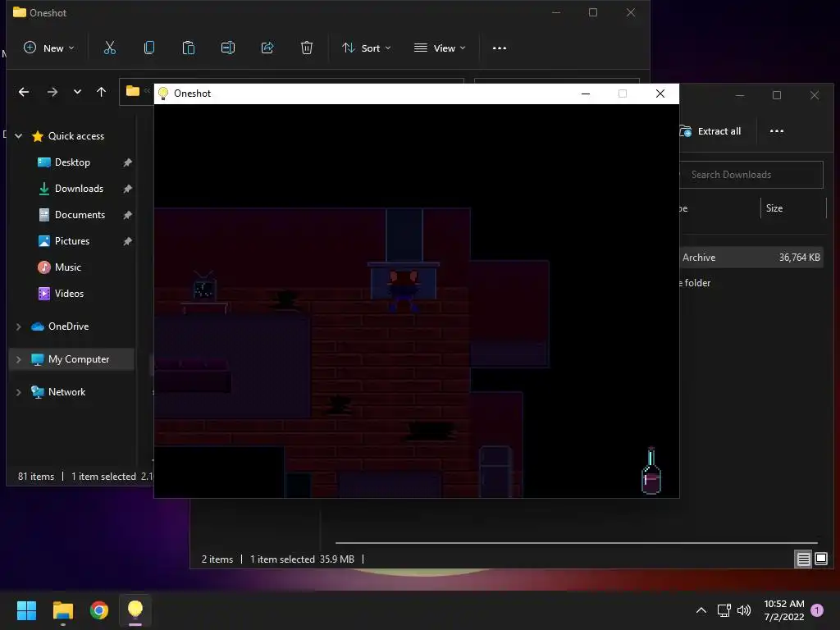Launch Google Chrome from the taskbar

pyautogui.click(x=98, y=610)
